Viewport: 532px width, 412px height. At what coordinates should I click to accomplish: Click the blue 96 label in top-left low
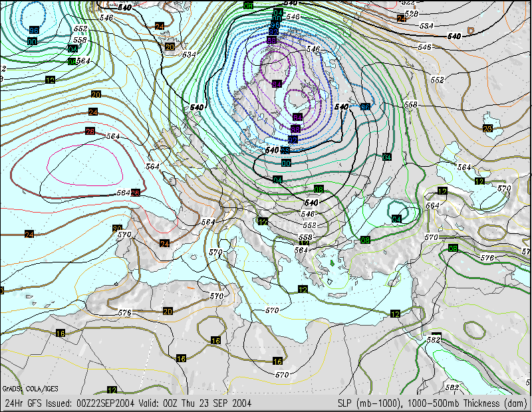[33, 31]
